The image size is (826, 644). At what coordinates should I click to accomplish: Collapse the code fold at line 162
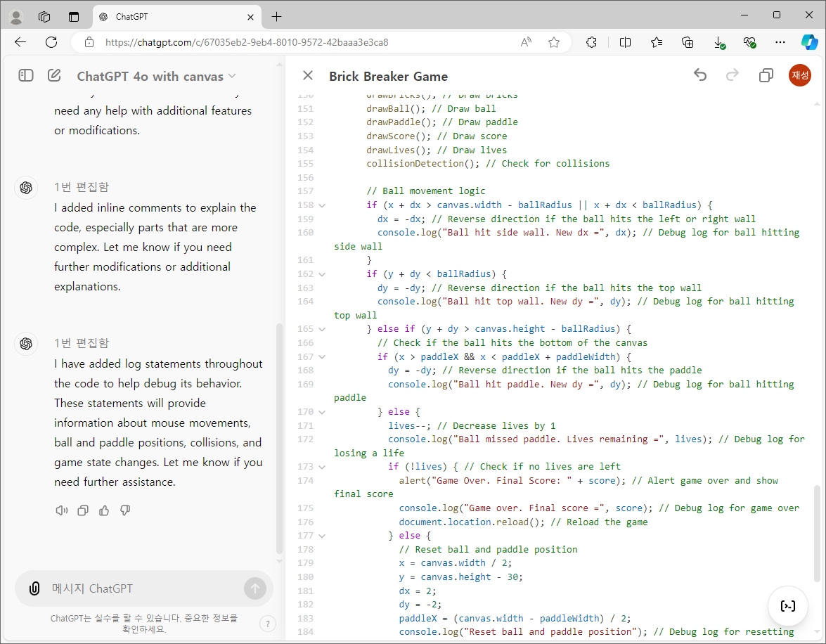click(322, 275)
